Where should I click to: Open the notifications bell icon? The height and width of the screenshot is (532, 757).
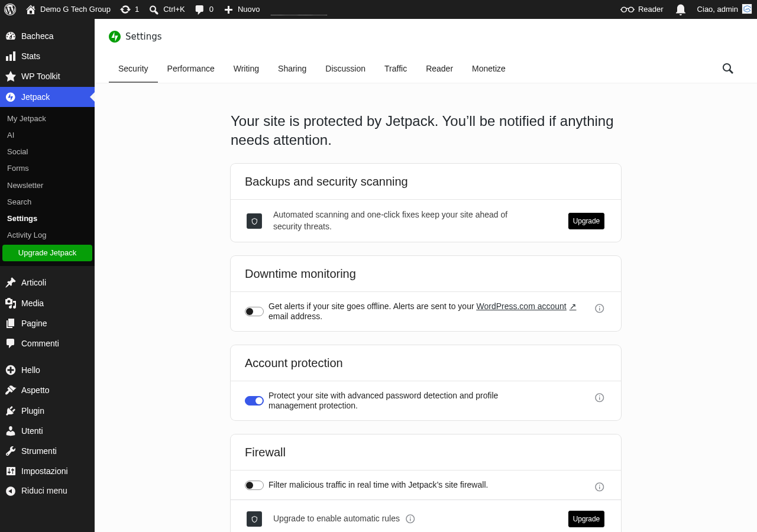coord(681,9)
